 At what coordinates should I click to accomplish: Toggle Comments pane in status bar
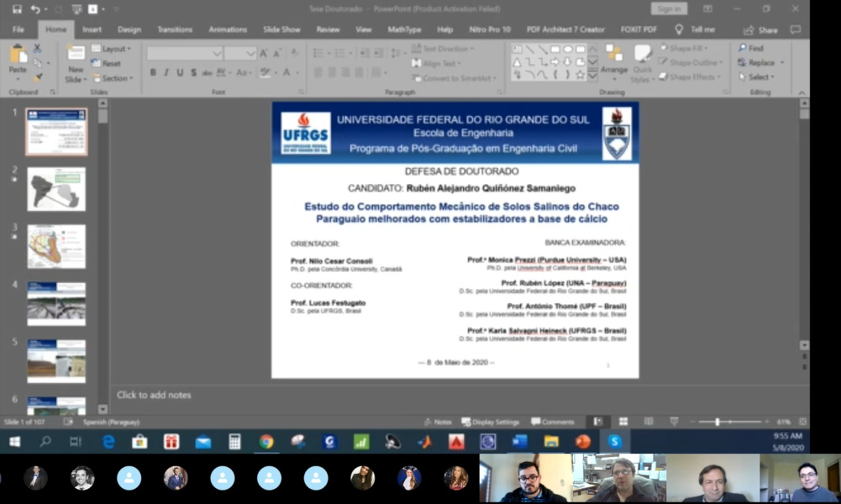coord(553,422)
